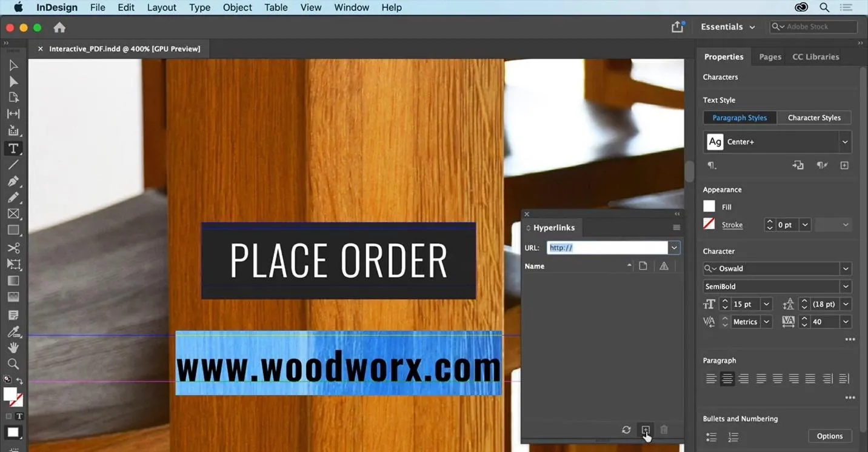Open Creative Cloud menu bar icon
This screenshot has height=452, width=868.
801,7
